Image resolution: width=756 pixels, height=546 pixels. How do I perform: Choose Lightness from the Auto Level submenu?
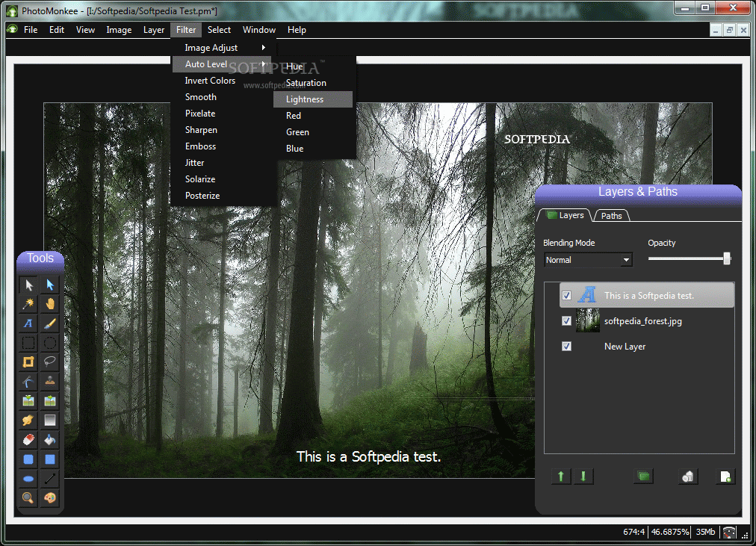pos(313,99)
